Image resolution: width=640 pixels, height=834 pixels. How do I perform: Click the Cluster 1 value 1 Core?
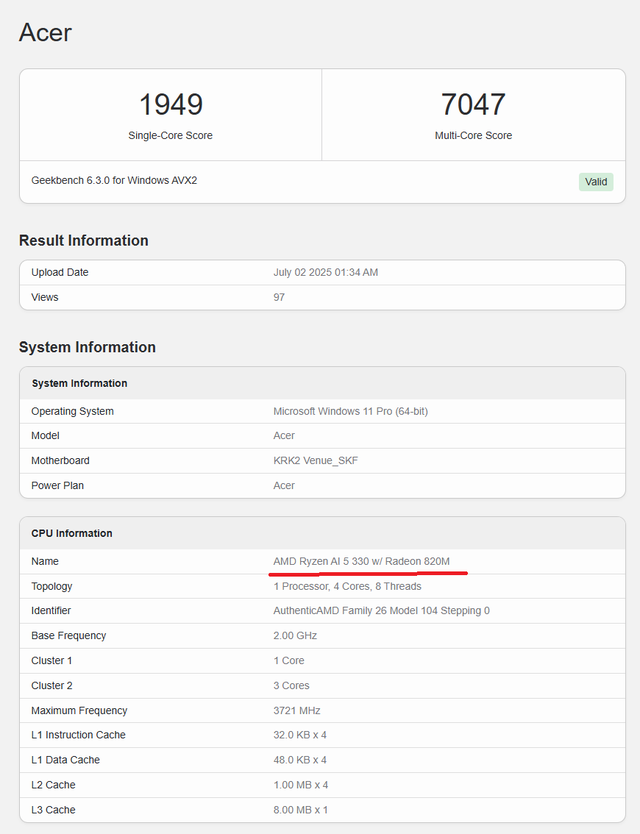[x=288, y=661]
